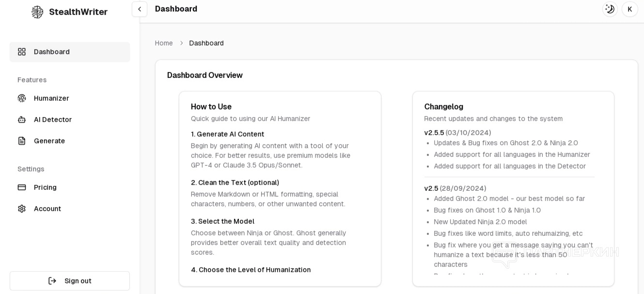The height and width of the screenshot is (294, 644).
Task: Open the user profile menu labeled K
Action: pos(630,9)
